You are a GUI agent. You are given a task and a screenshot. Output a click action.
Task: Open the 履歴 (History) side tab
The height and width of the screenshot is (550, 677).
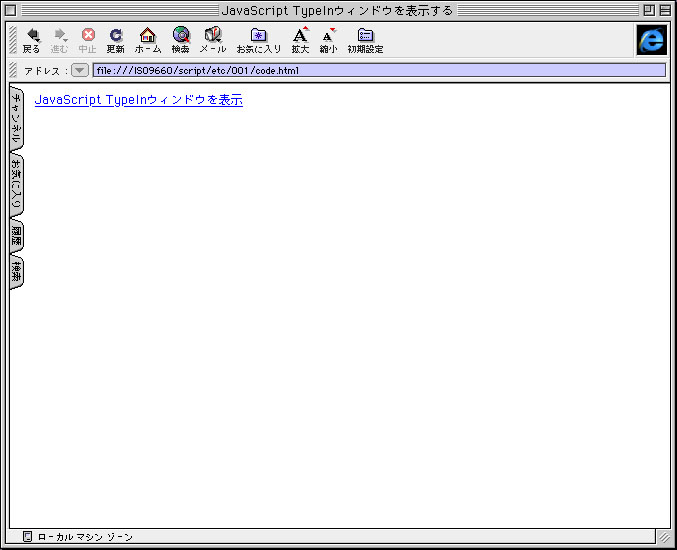pos(16,236)
